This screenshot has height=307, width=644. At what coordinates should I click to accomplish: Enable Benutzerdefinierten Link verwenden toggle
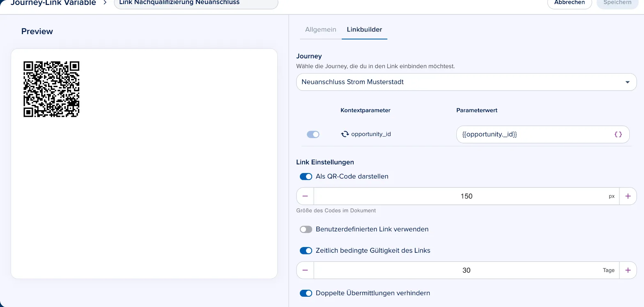coord(306,229)
